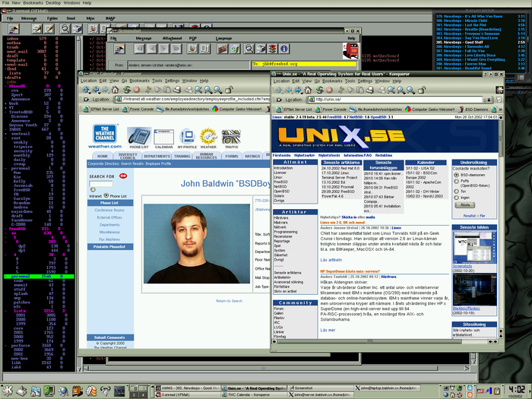532x399 pixels.
Task: Click the lock security icon in TWC Konqueror toolbar
Action: [229, 90]
